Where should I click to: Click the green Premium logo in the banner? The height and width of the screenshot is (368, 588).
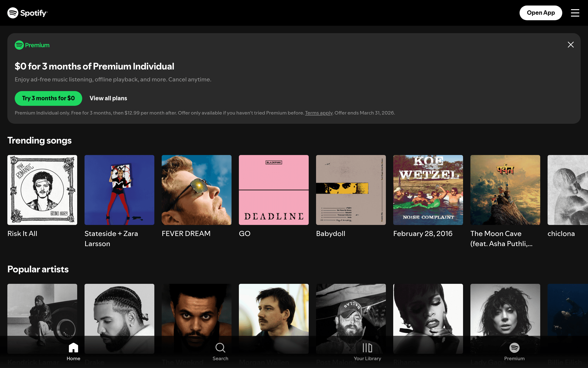pos(32,45)
